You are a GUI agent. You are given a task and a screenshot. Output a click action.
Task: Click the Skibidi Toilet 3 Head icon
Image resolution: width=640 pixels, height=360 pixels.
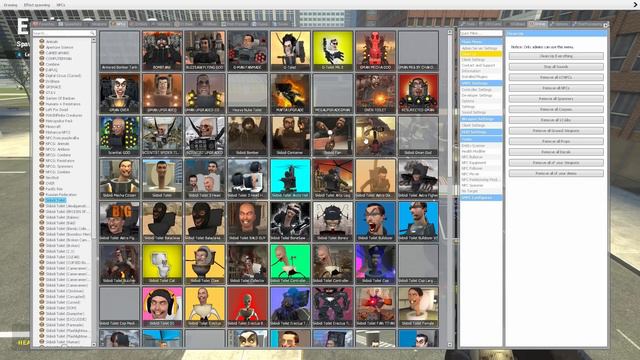[x=205, y=178]
